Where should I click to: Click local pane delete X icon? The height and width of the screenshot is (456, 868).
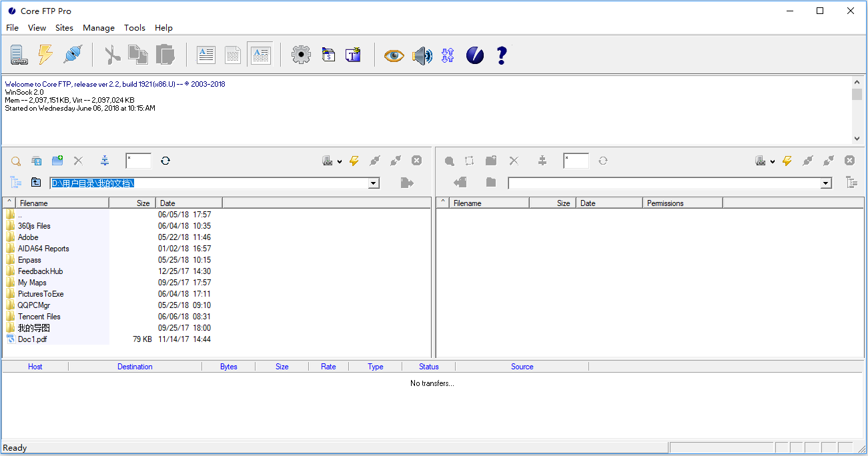click(x=78, y=161)
